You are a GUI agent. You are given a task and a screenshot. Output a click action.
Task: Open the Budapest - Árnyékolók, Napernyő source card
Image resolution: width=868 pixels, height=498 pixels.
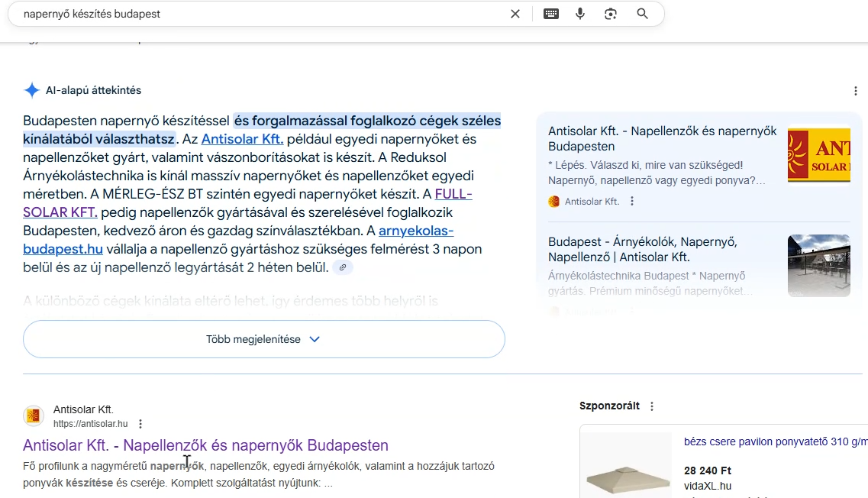click(x=643, y=249)
